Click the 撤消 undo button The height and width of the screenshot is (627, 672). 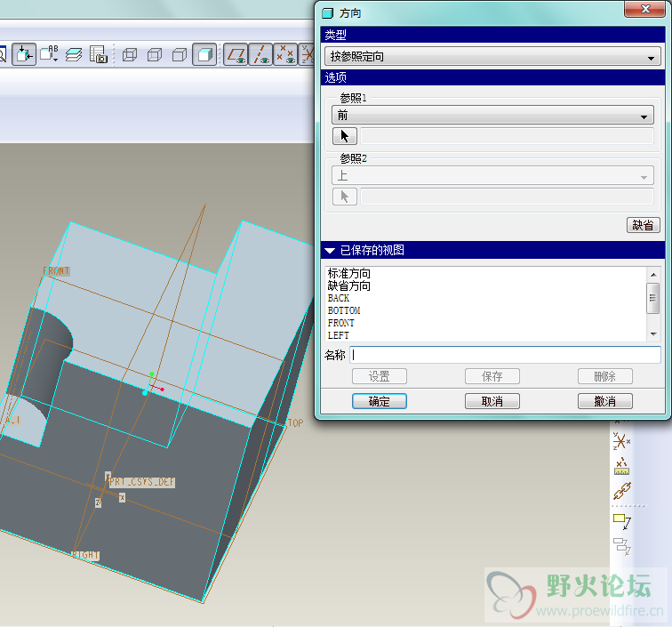(604, 401)
